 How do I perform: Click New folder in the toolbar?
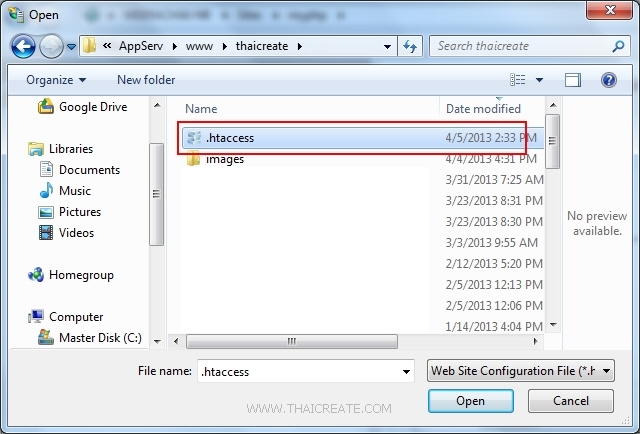tap(146, 80)
